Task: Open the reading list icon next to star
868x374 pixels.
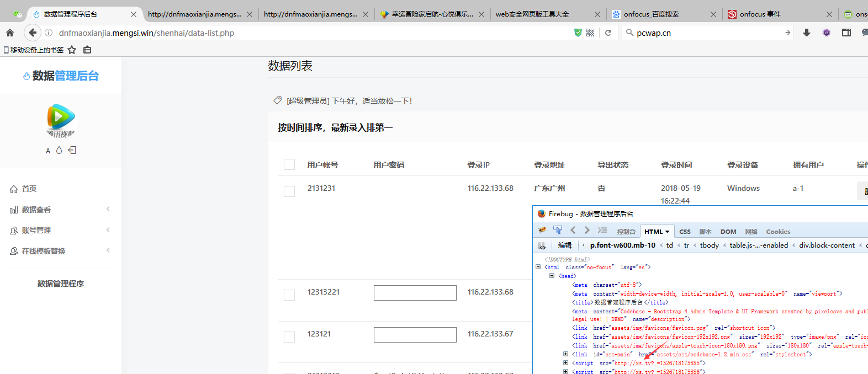Action: click(x=87, y=50)
